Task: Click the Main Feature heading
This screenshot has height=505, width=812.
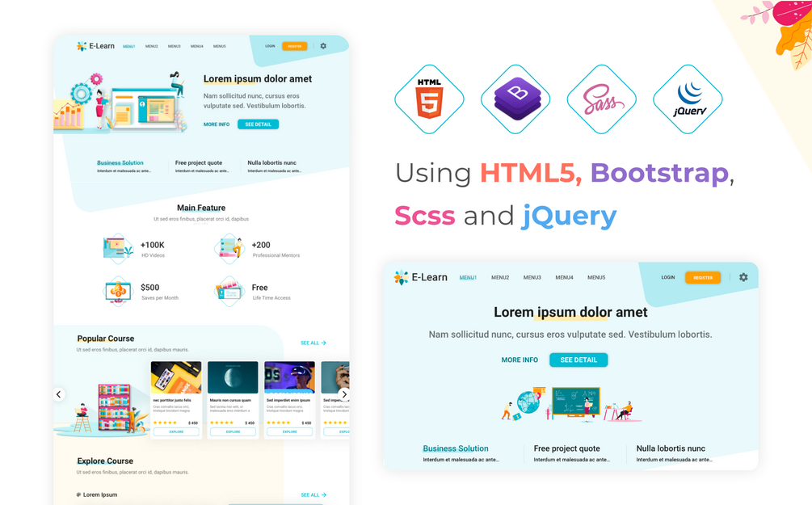Action: [201, 208]
